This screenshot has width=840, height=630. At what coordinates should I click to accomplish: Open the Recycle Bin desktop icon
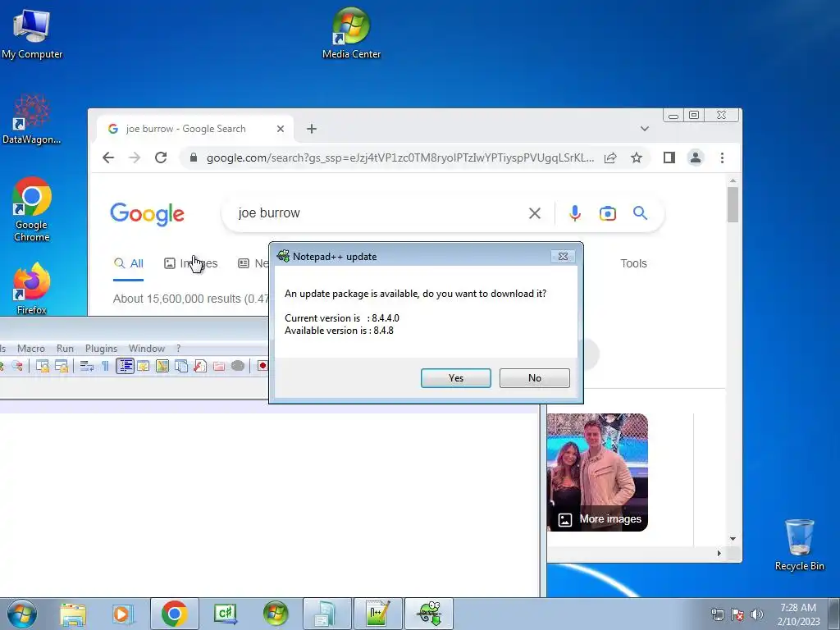click(x=799, y=545)
